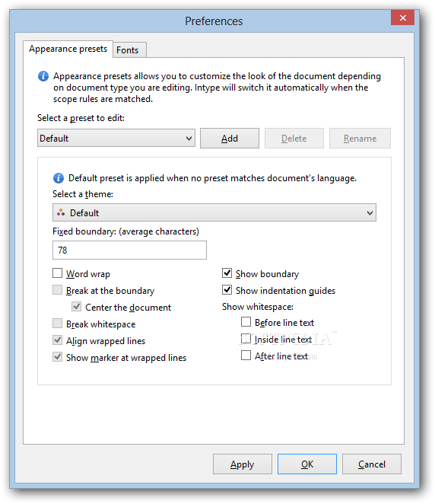This screenshot has height=504, width=435.
Task: Click 'Fixed boundary: (average characters)' label
Action: [x=125, y=231]
